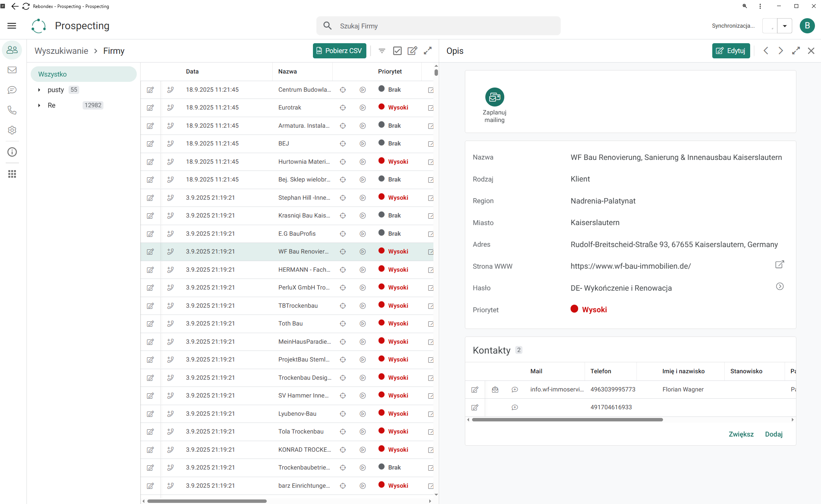821x504 pixels.
Task: Click the horizontal scrollbar under contacts table
Action: pyautogui.click(x=567, y=420)
